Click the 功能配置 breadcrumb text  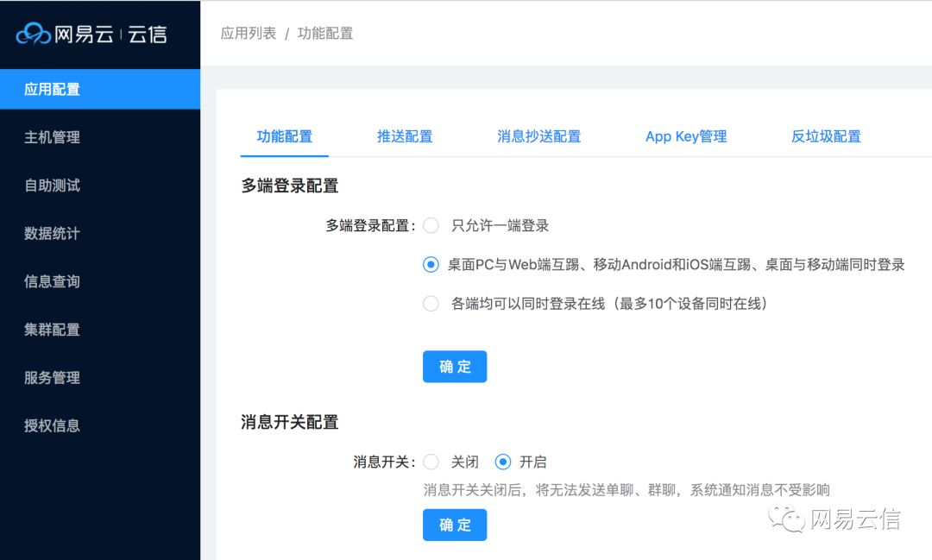point(325,34)
